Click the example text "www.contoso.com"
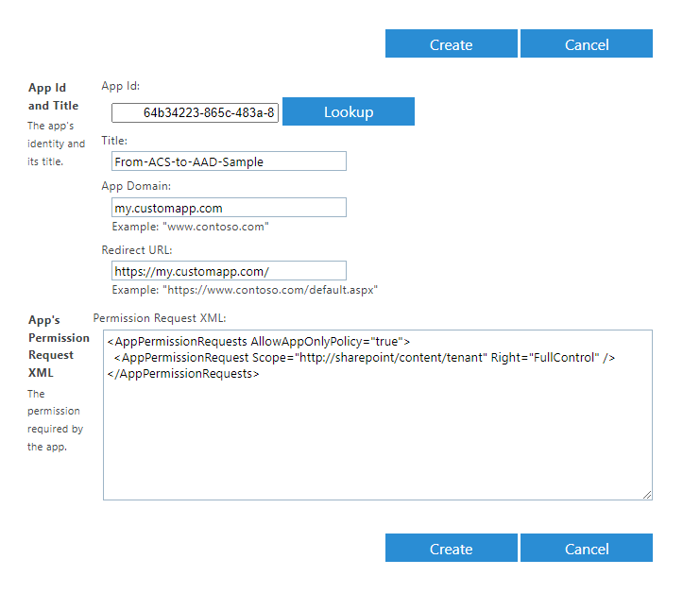 (x=190, y=227)
